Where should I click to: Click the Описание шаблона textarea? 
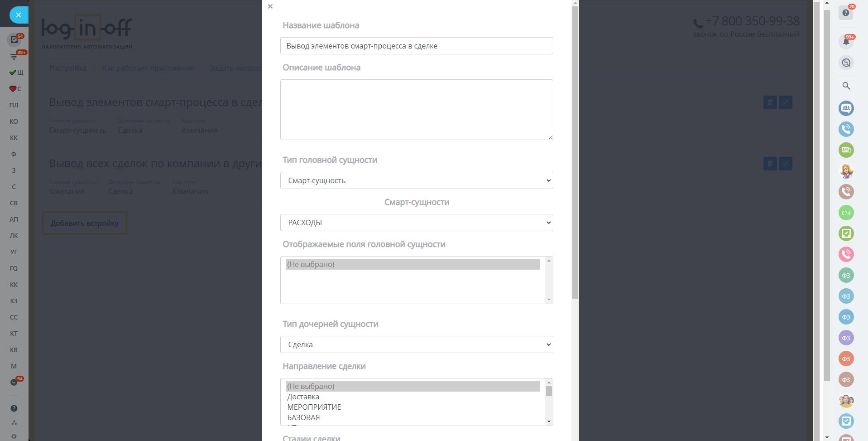[x=417, y=110]
